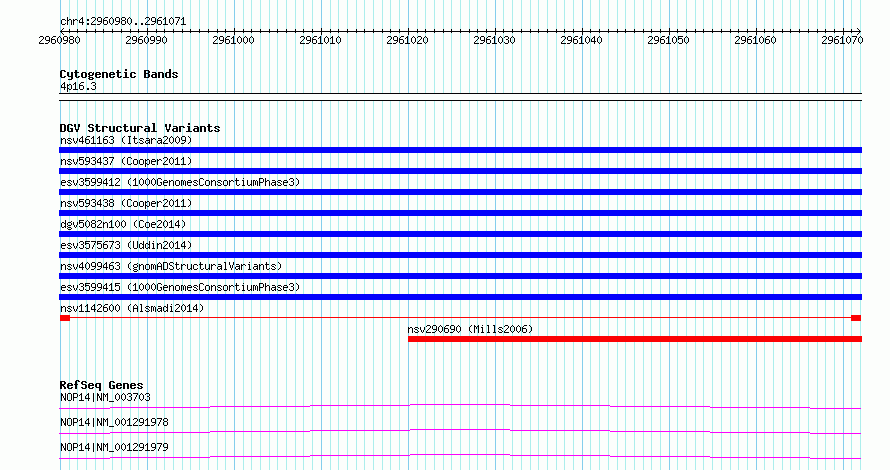Open variant nsv593437 (Cooper2011) label
Screen dimensions: 890x470
[x=126, y=161]
